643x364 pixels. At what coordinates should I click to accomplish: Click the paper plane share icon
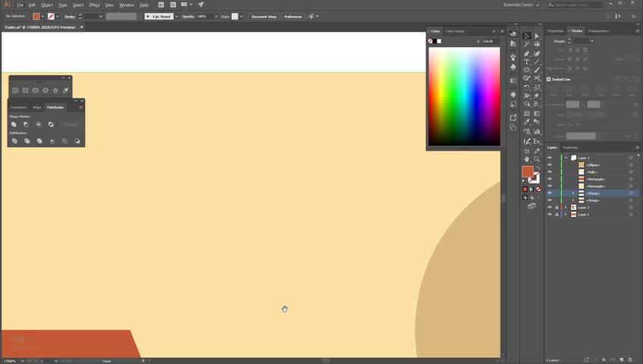click(201, 5)
